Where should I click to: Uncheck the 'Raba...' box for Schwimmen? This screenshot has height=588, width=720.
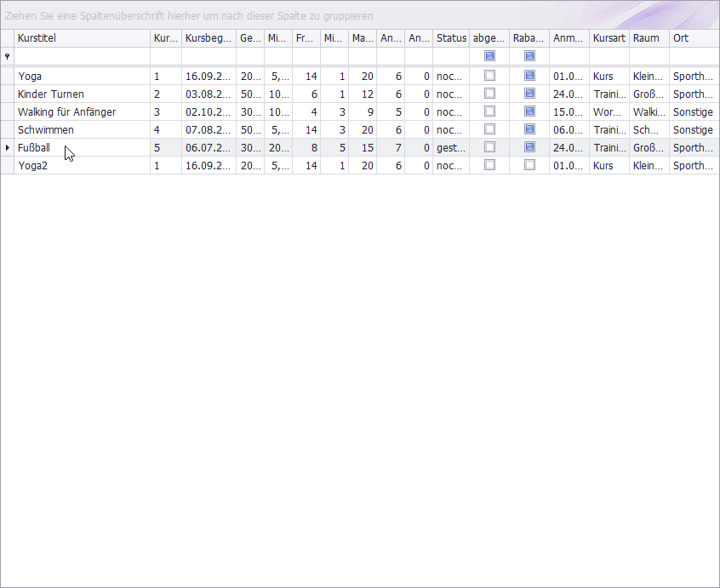[529, 129]
